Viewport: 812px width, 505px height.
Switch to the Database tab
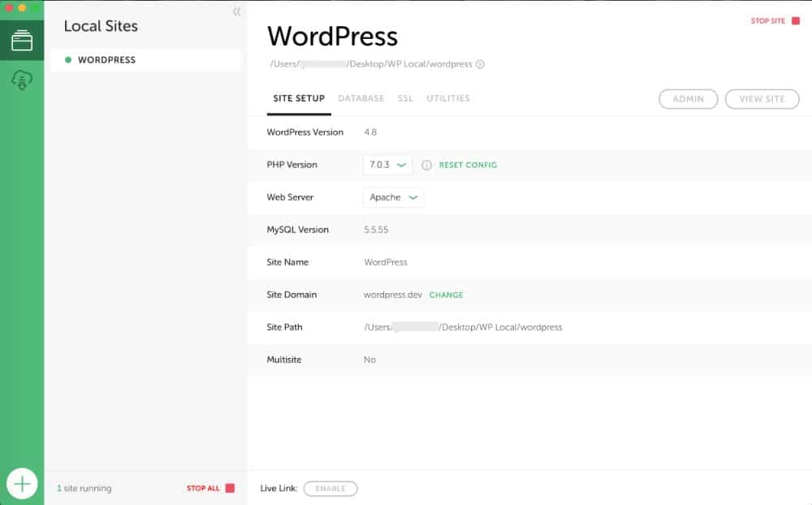[361, 98]
